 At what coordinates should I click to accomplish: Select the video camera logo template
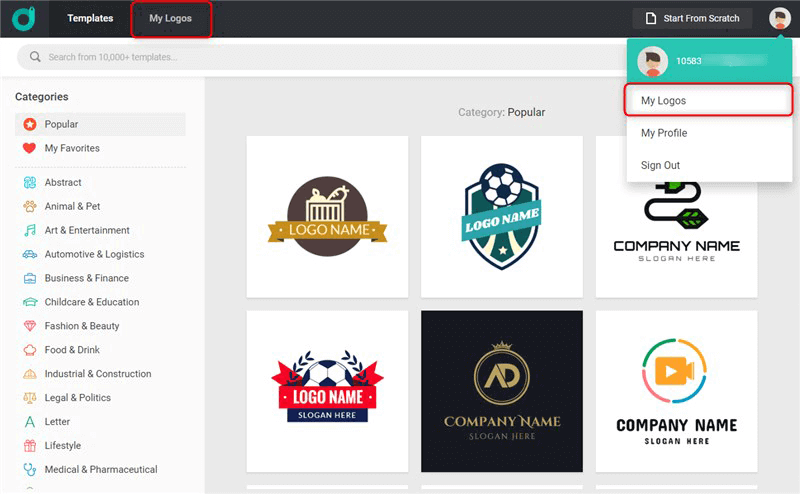pos(676,390)
